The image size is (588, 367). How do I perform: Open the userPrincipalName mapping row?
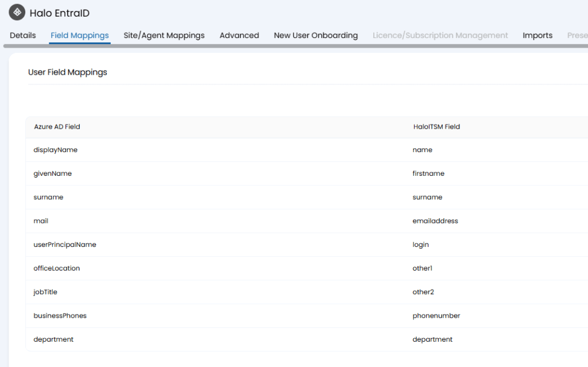click(65, 245)
